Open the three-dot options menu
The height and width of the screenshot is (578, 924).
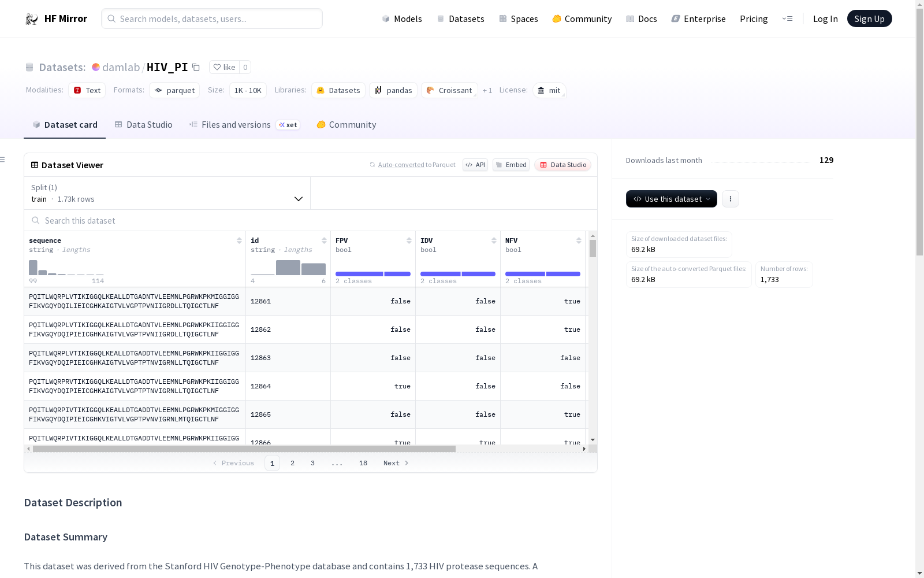[731, 199]
